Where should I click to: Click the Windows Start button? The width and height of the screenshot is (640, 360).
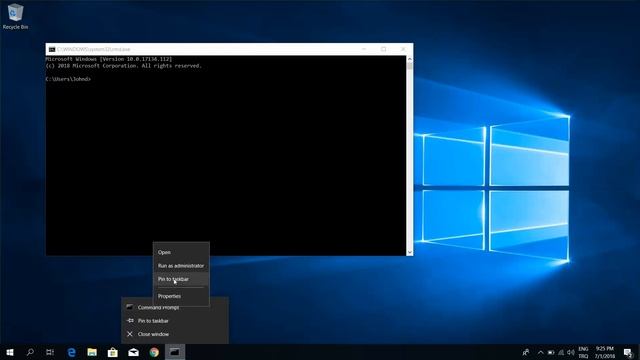coord(10,352)
